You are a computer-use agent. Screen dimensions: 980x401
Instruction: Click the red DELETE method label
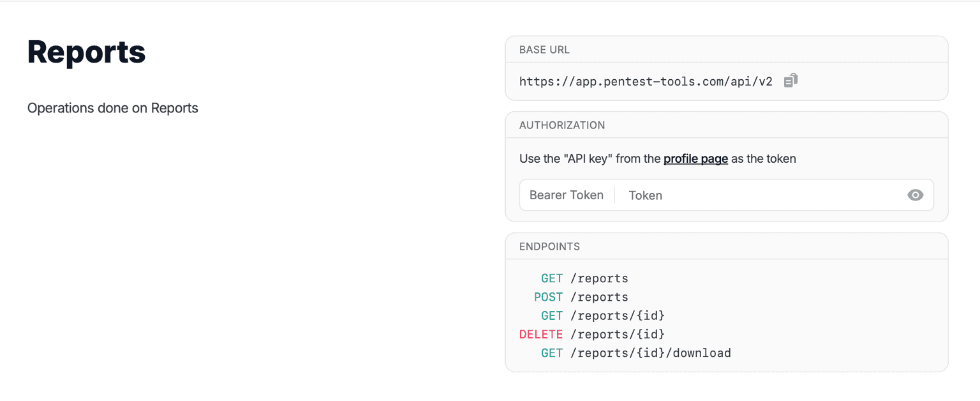(x=541, y=334)
